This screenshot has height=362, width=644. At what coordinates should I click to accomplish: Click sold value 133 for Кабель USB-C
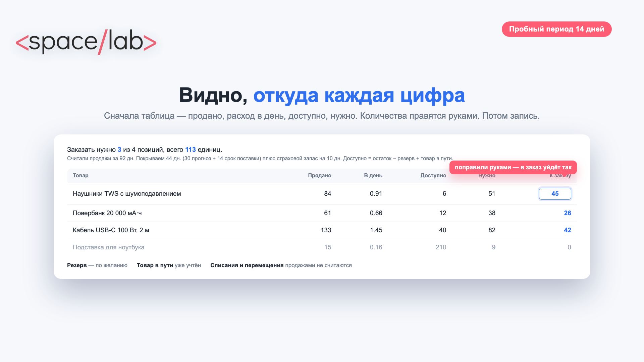pos(326,230)
